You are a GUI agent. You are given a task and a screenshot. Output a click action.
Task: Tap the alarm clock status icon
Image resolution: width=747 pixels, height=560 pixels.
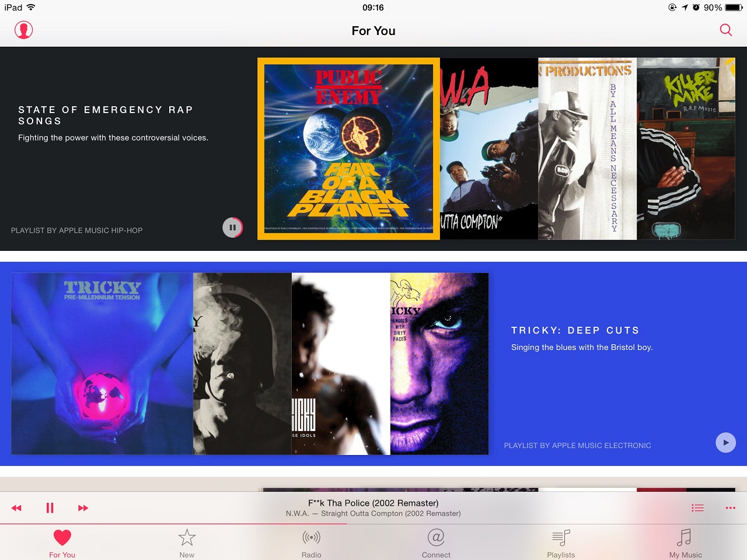[x=696, y=8]
